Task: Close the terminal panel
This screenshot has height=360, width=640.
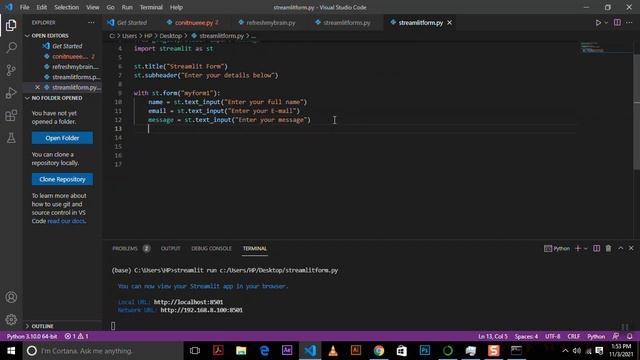Action: (x=631, y=248)
